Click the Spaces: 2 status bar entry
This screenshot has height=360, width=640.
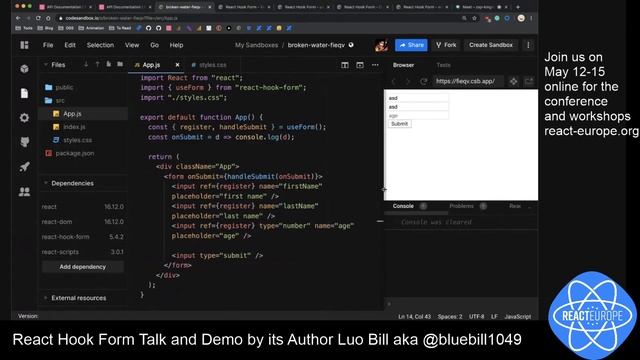(450, 316)
